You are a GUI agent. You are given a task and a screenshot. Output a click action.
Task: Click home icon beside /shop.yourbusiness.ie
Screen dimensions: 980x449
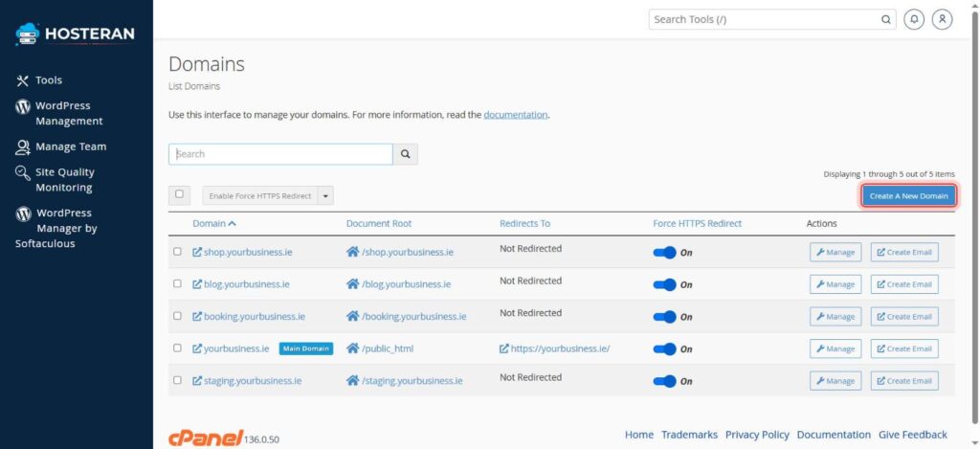[352, 252]
